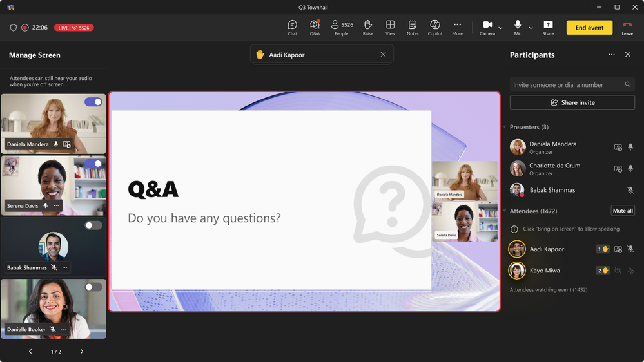
Task: Open more options on Danielle Booker tile
Action: point(63,329)
